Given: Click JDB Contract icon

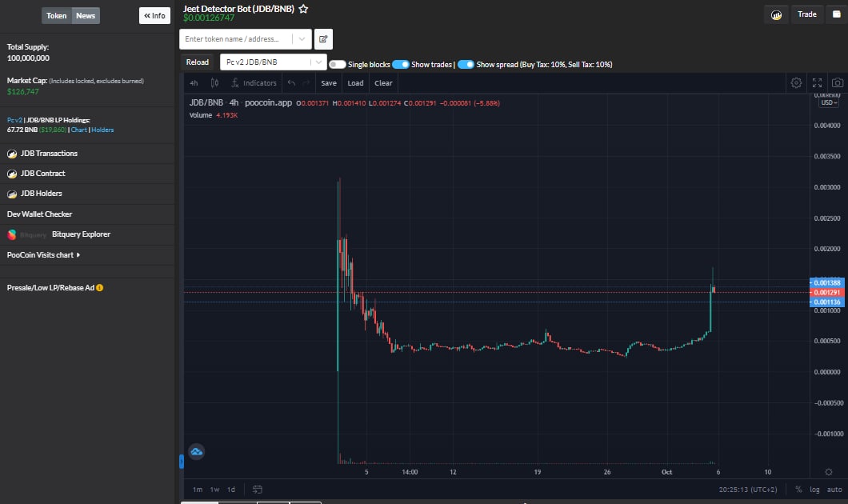Looking at the screenshot, I should (x=12, y=174).
